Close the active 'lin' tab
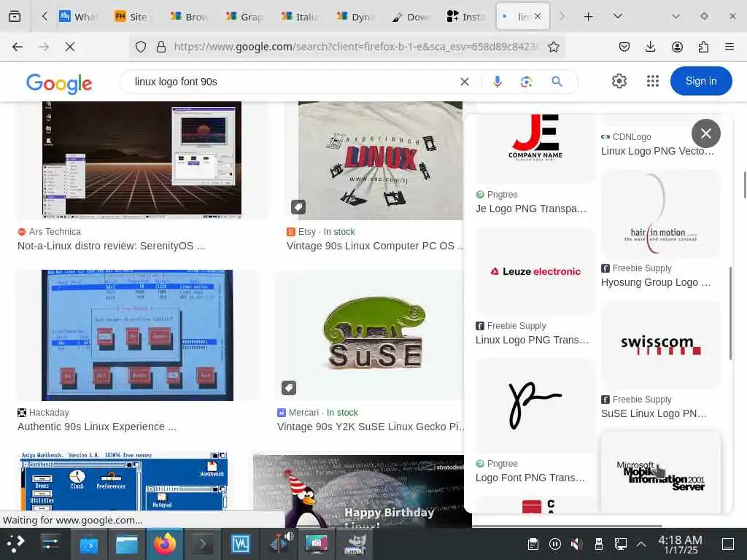Screen dimensions: 747x560 [x=538, y=16]
